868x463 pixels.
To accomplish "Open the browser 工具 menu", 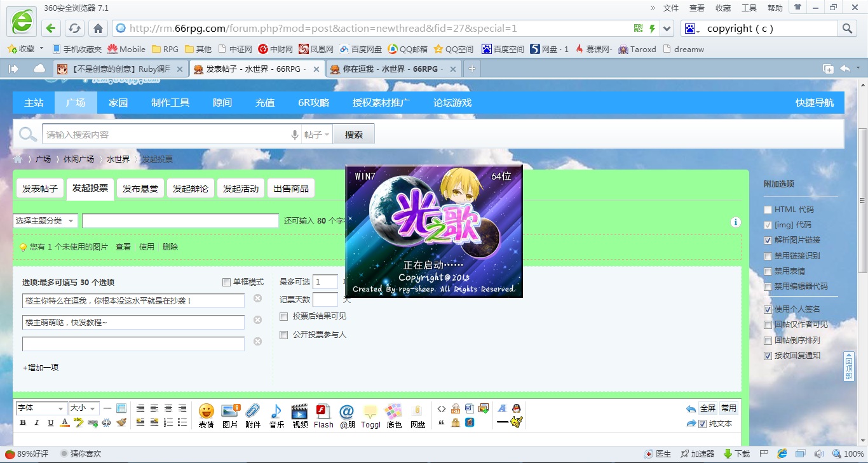I will tap(749, 8).
